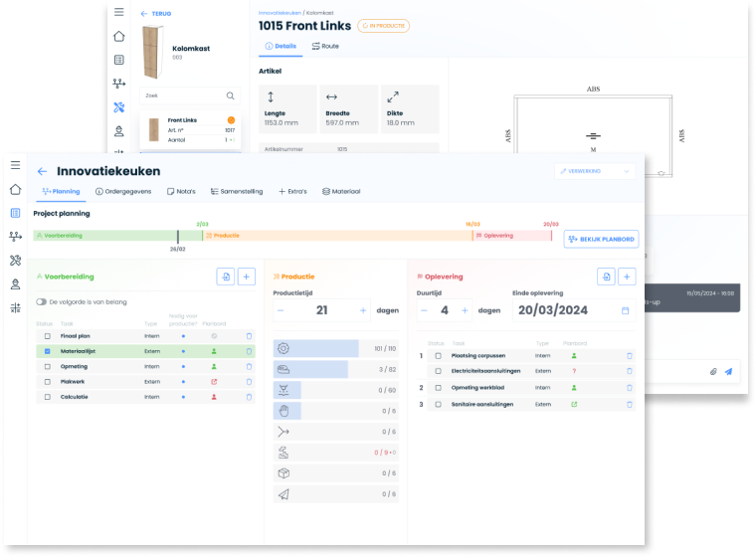Click the send icon in chat box

click(728, 371)
